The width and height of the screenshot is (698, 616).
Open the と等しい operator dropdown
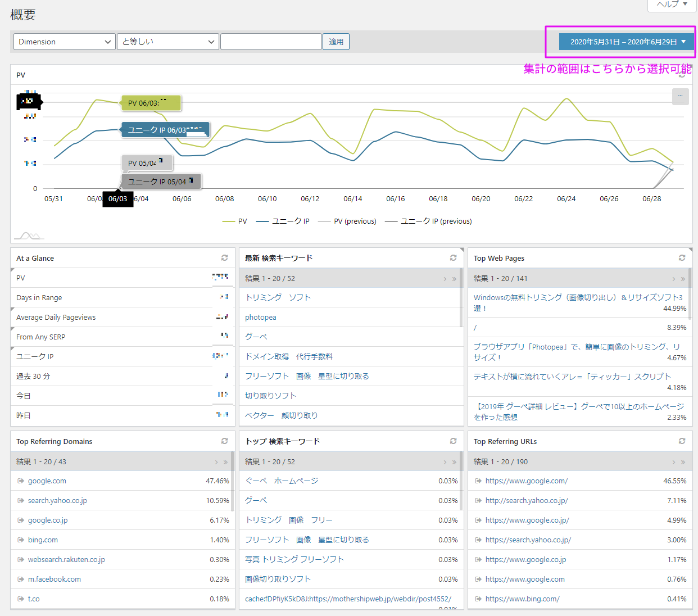click(167, 42)
